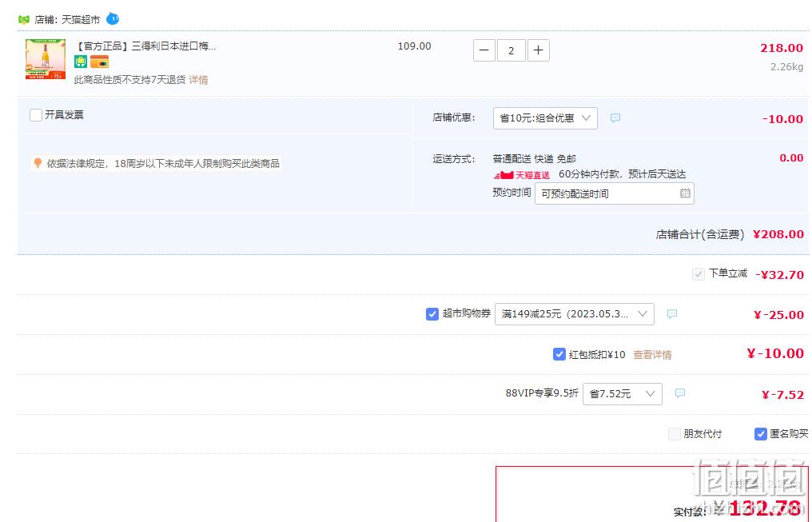Uncheck the 红包抵扣¥10 checkbox

click(x=559, y=354)
